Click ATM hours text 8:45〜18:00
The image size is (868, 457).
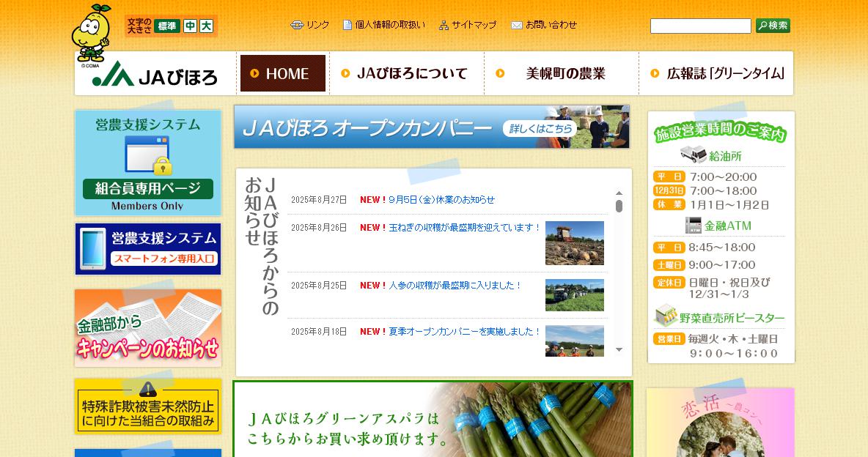[x=722, y=248]
